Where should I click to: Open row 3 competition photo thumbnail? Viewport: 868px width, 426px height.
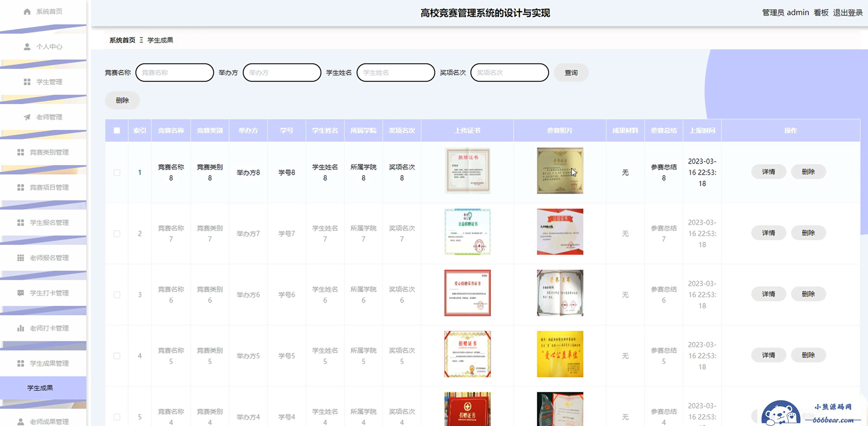tap(560, 293)
